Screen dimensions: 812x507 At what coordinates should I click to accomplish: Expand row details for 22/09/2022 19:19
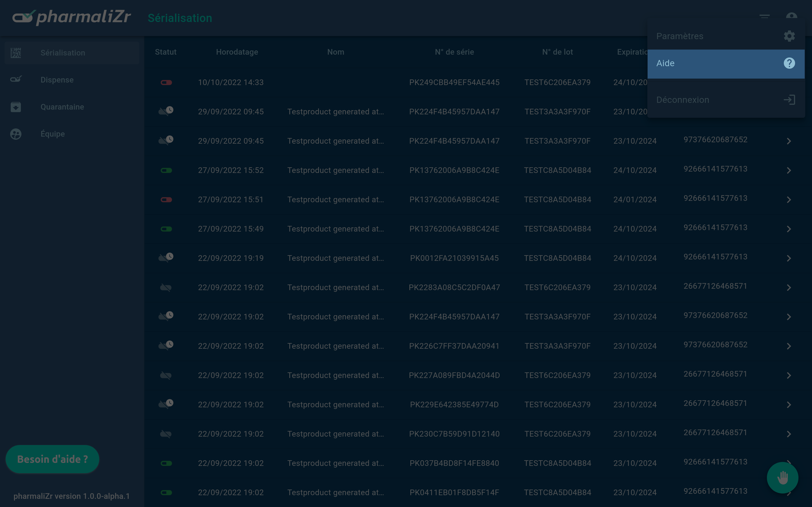click(789, 258)
